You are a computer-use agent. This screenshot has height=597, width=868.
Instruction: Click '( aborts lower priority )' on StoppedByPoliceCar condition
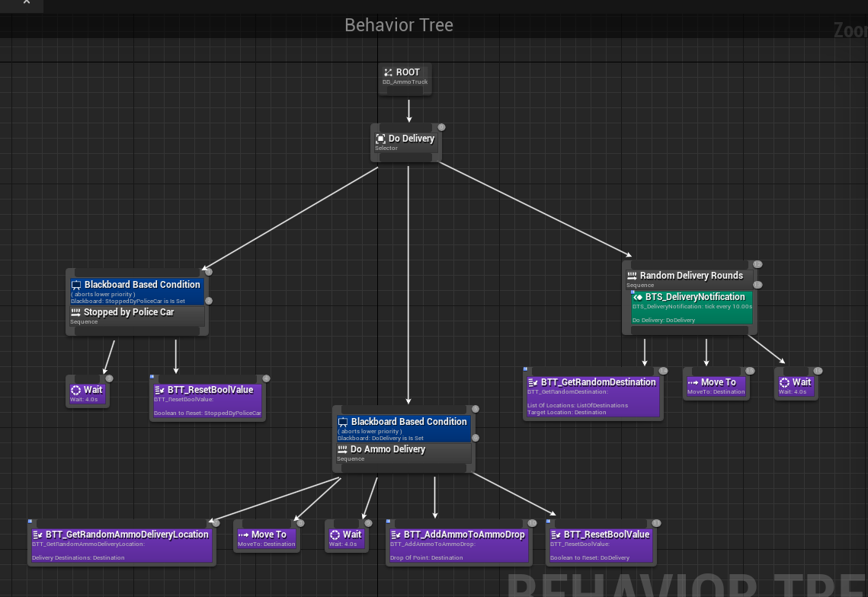click(x=103, y=295)
